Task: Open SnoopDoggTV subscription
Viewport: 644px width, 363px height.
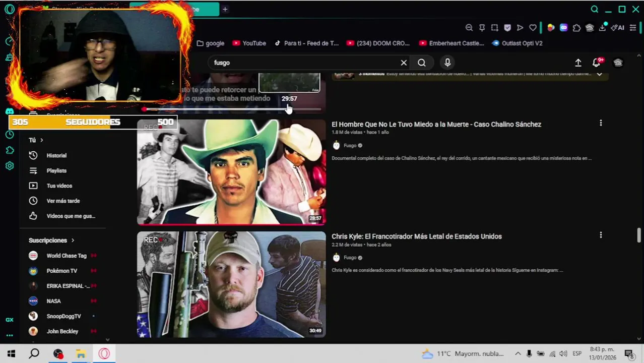Action: (x=63, y=316)
